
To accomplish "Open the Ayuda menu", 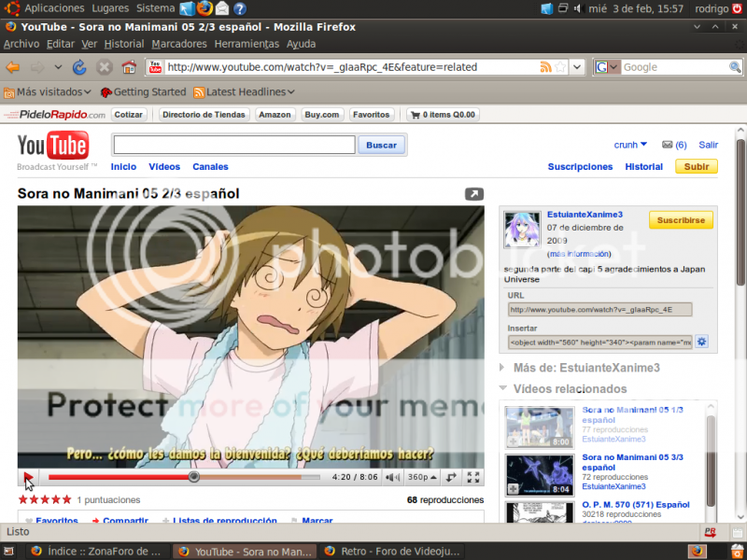I will (x=301, y=44).
